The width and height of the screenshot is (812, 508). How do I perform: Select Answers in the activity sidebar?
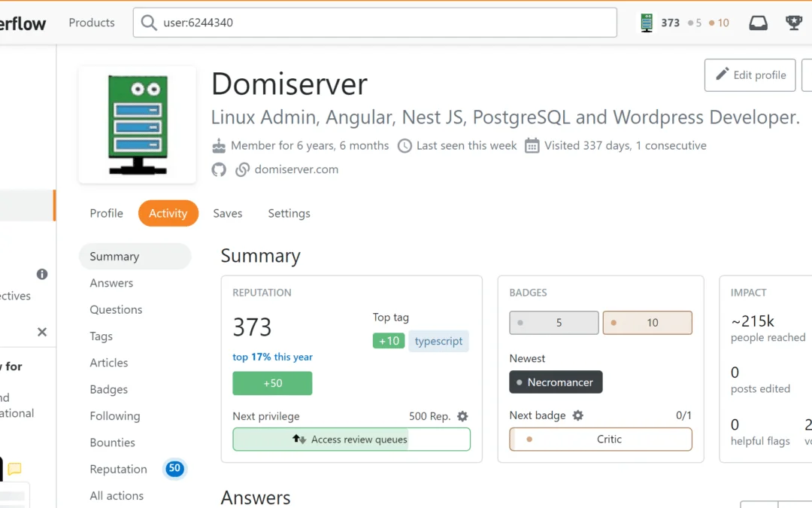point(111,283)
